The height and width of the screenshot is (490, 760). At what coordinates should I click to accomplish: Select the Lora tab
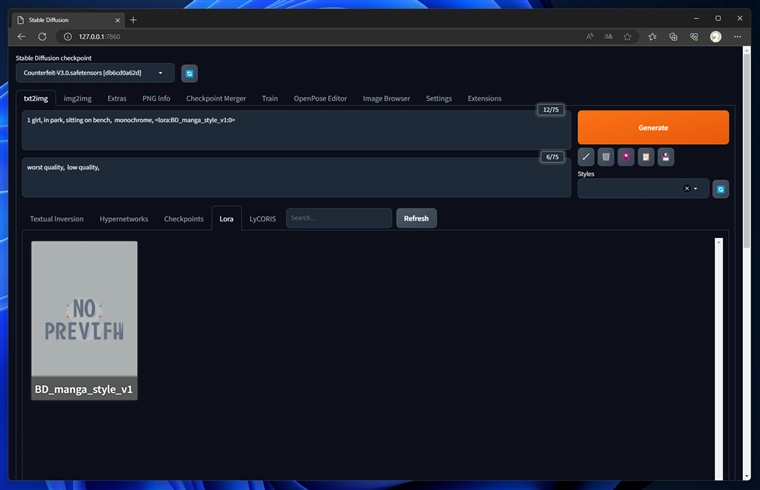click(x=226, y=219)
